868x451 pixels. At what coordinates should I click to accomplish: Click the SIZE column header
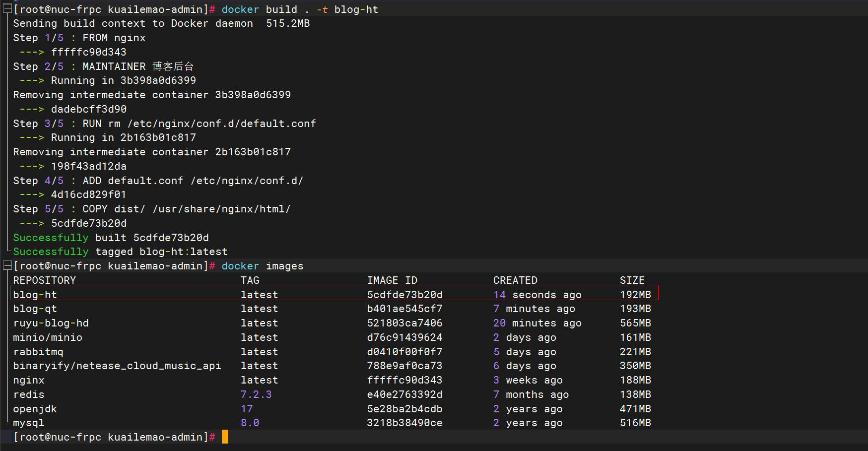pyautogui.click(x=632, y=280)
